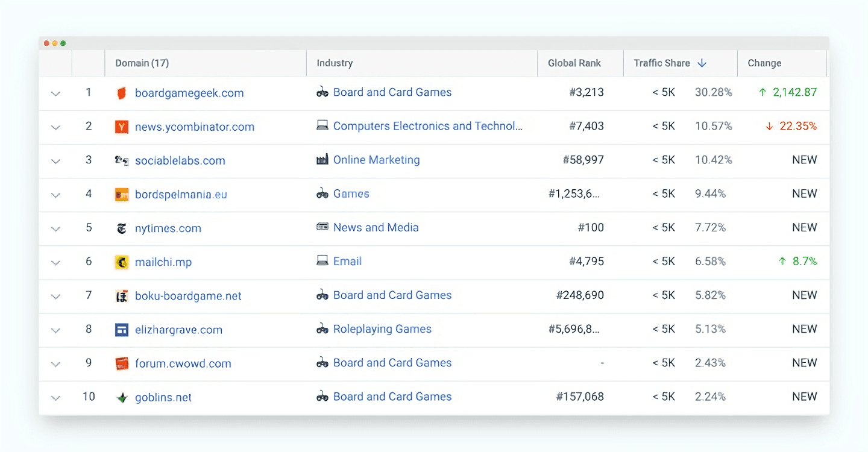Click the sociablelabs.com favicon
The height and width of the screenshot is (452, 868).
pyautogui.click(x=122, y=160)
